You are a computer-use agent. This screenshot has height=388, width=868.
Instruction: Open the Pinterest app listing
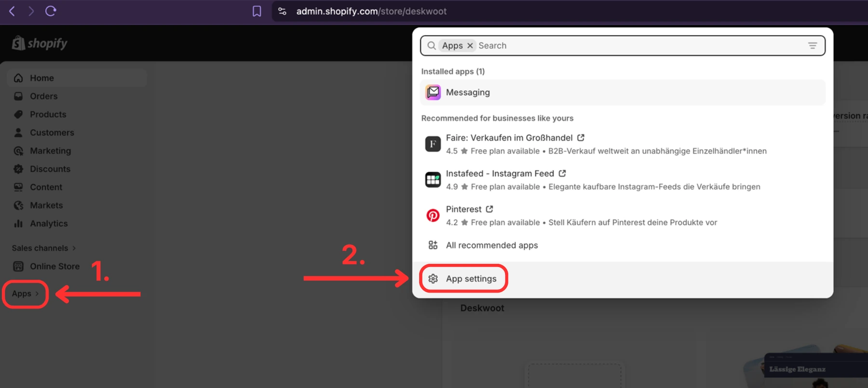463,209
